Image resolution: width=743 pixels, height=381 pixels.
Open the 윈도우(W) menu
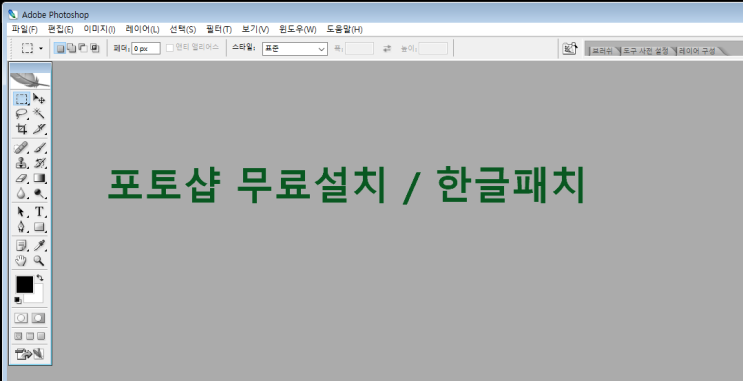(298, 29)
